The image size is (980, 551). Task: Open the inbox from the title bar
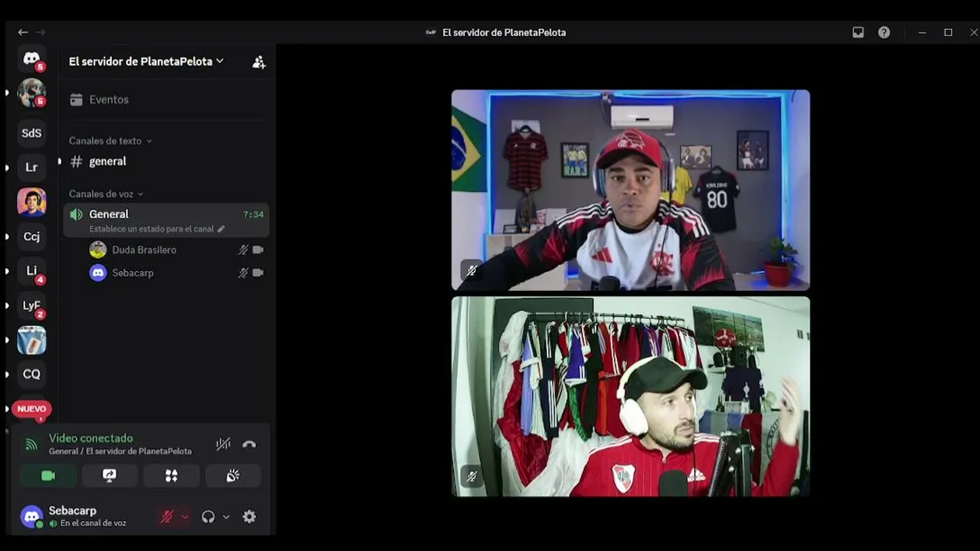click(858, 32)
